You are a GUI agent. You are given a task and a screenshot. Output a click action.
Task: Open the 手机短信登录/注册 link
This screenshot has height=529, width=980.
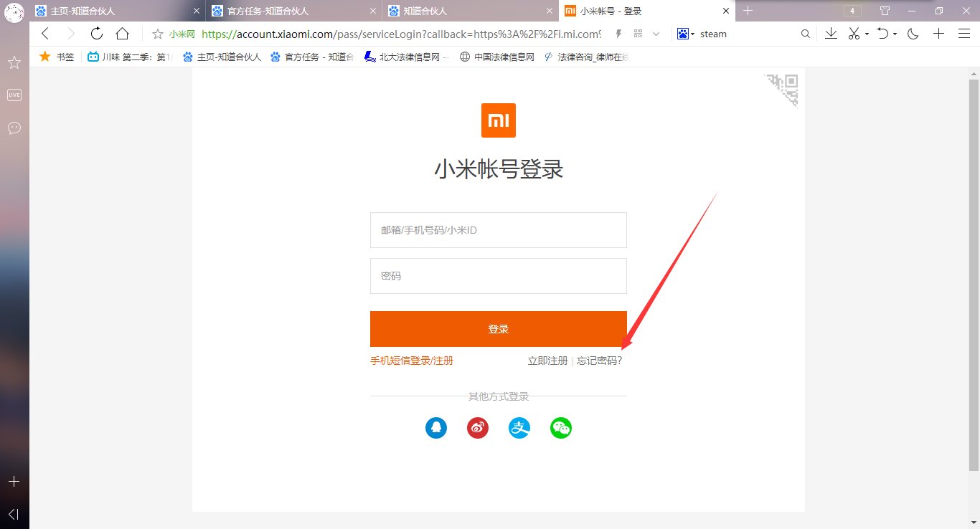pos(411,361)
